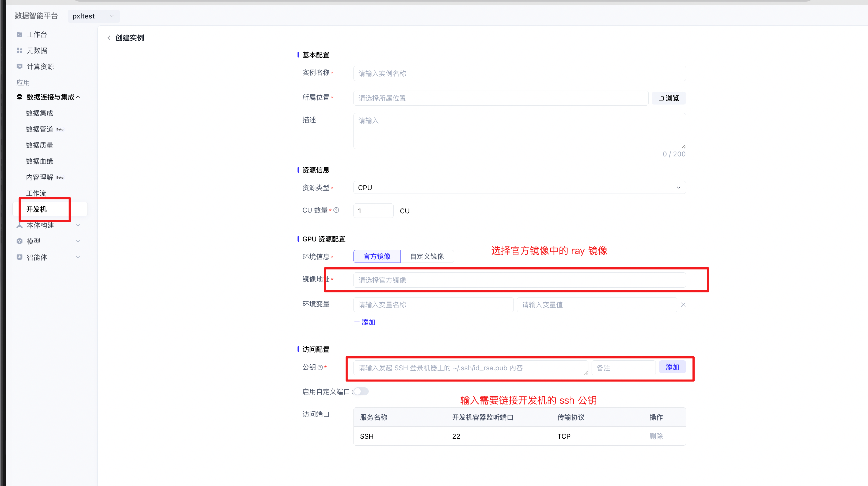This screenshot has width=868, height=486.
Task: Open 数据集成 in the sidebar
Action: [x=40, y=113]
